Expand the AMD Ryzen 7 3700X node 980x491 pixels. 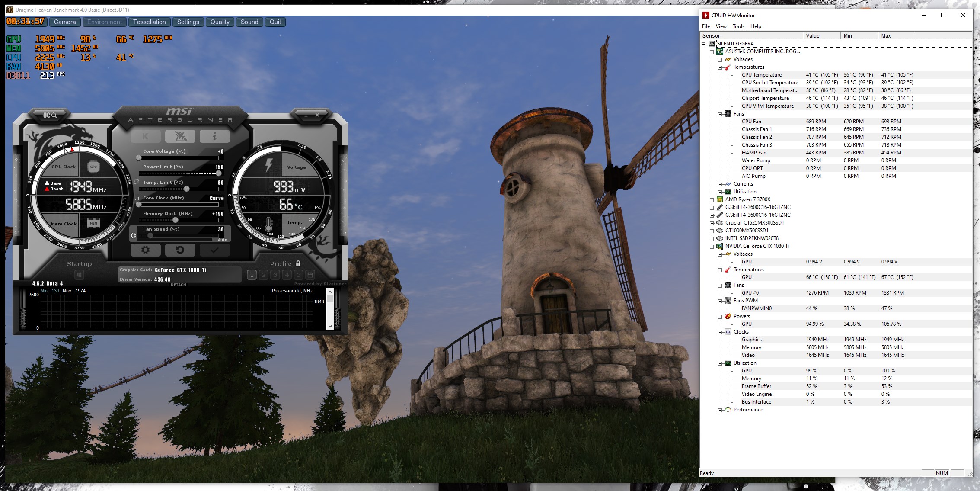712,200
